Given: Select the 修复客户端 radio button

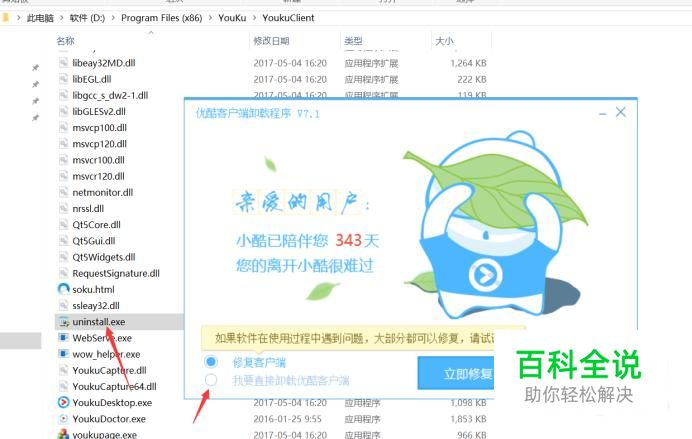Looking at the screenshot, I should (x=211, y=362).
